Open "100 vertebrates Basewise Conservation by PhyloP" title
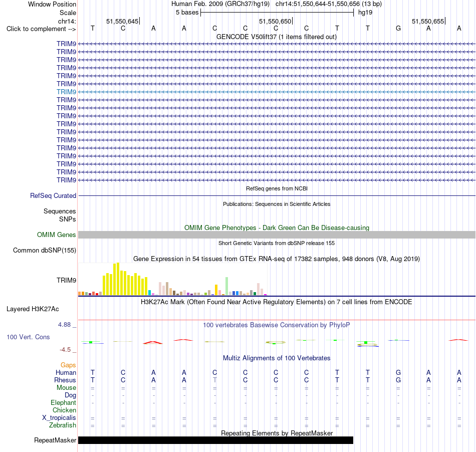This screenshot has width=476, height=452. coord(277,325)
